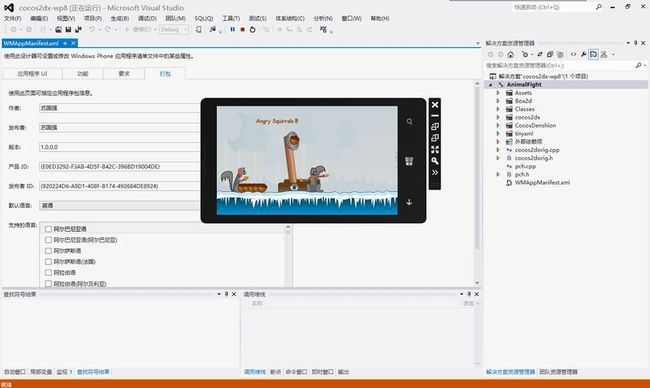Expand the CocosDenshion folder node

point(498,125)
